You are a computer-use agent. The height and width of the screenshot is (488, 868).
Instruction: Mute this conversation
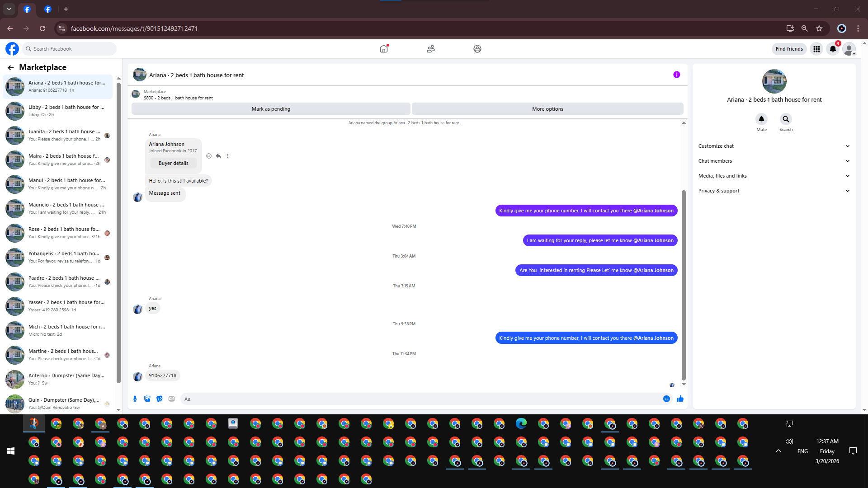(x=761, y=119)
